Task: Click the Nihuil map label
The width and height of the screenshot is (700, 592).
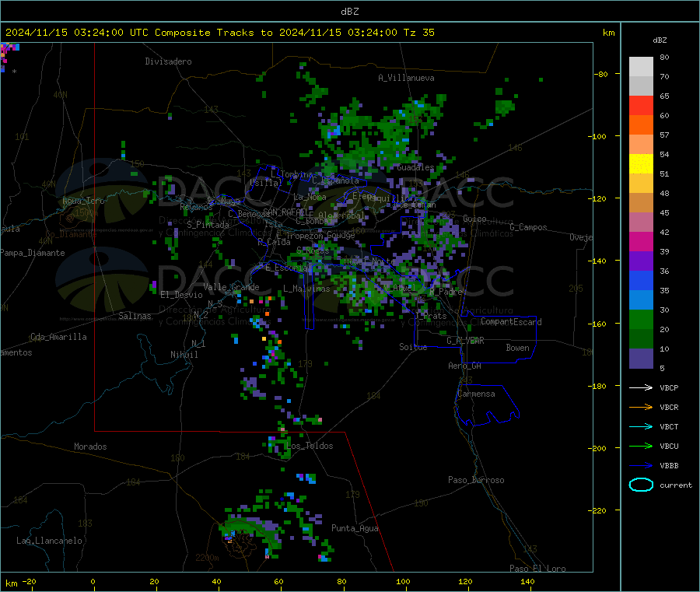Action: [x=184, y=355]
